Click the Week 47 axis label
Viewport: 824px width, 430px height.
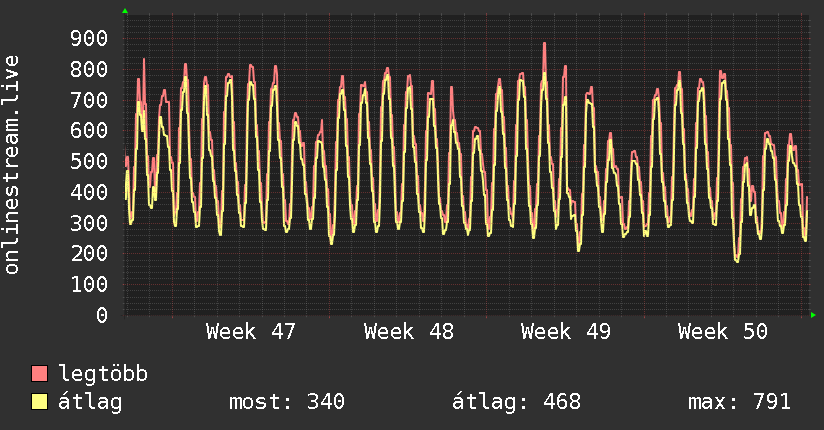[251, 332]
